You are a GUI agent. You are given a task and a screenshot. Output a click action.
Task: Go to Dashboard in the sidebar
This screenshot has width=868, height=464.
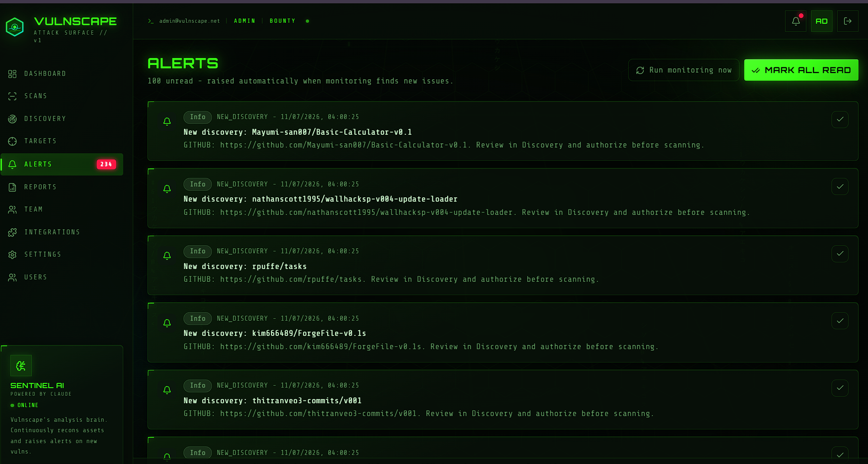coord(62,74)
